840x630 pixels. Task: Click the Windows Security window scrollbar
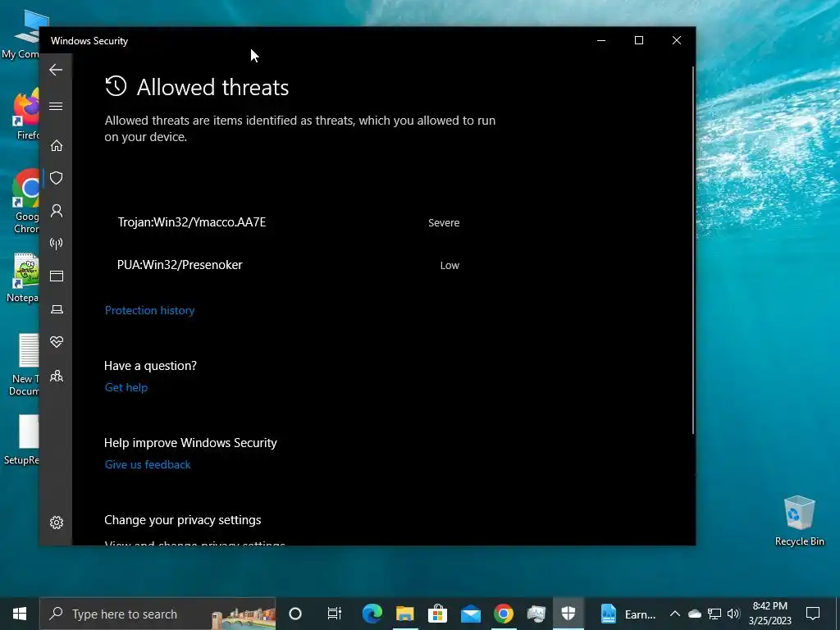[692, 249]
